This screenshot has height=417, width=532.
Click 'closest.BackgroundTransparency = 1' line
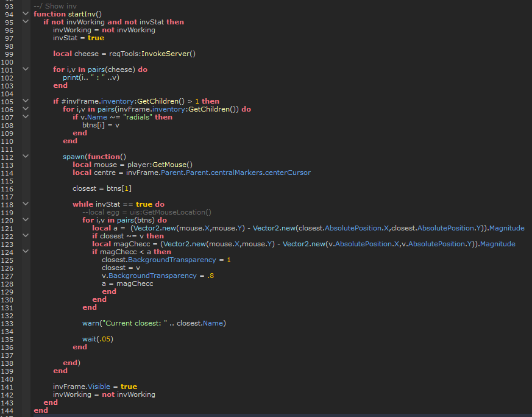point(166,260)
